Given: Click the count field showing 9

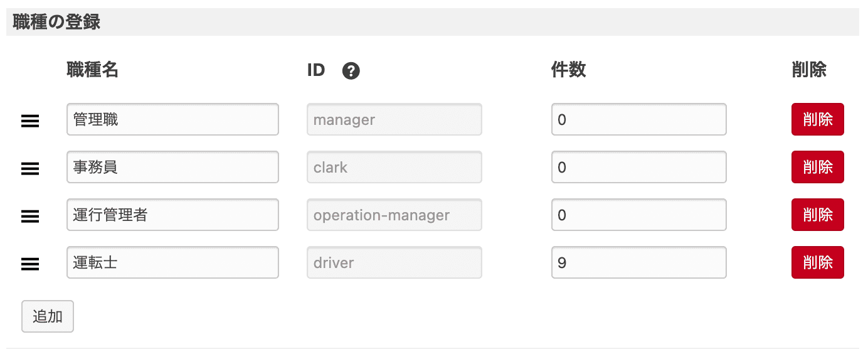Looking at the screenshot, I should [638, 262].
